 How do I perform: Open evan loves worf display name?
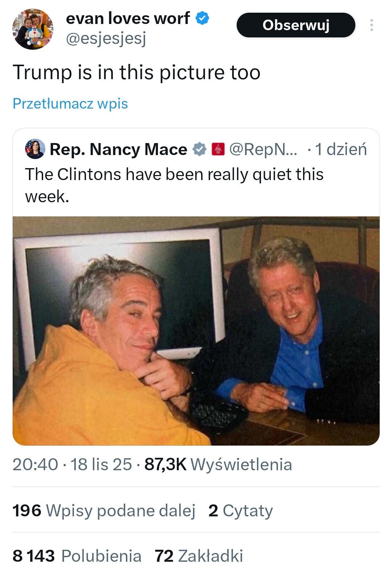128,18
